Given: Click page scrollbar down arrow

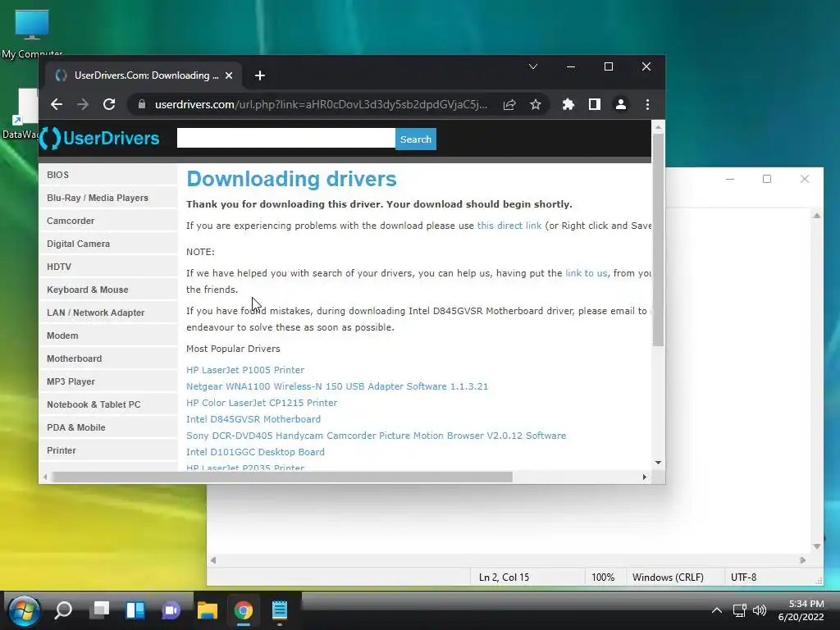Looking at the screenshot, I should pos(659,463).
